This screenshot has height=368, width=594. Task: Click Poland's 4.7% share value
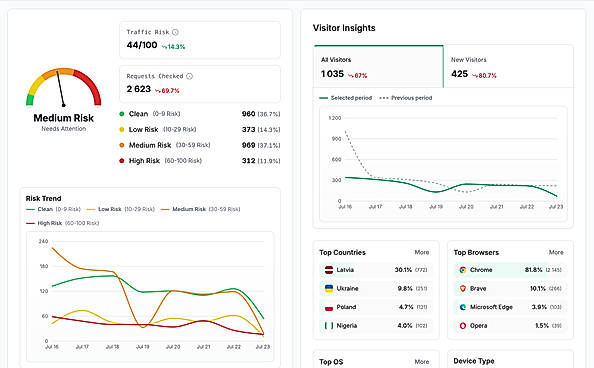click(x=406, y=307)
